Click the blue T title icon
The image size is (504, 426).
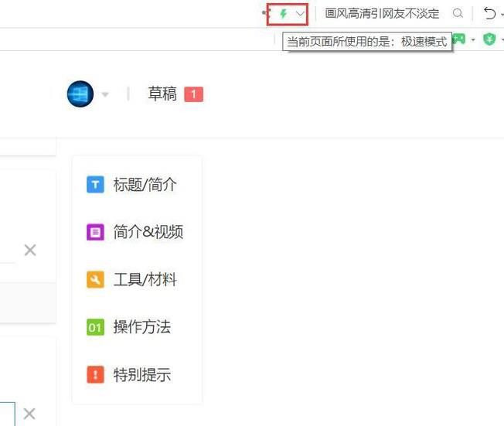(x=95, y=185)
